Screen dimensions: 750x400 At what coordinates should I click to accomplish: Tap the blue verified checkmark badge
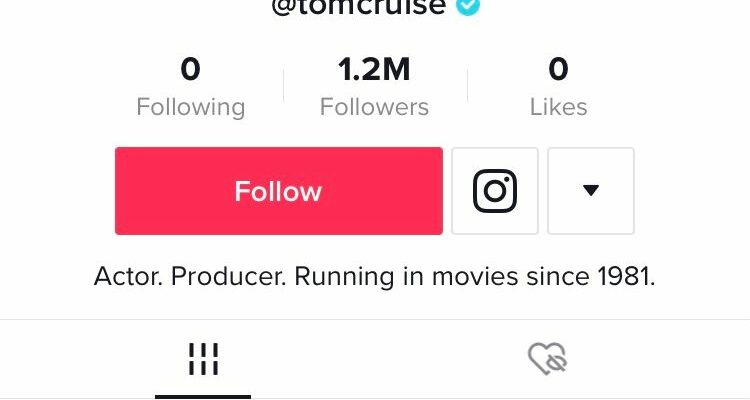[x=468, y=6]
